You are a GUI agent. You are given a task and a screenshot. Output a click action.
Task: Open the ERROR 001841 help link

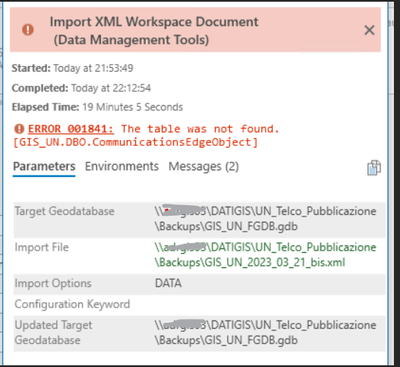click(x=71, y=129)
